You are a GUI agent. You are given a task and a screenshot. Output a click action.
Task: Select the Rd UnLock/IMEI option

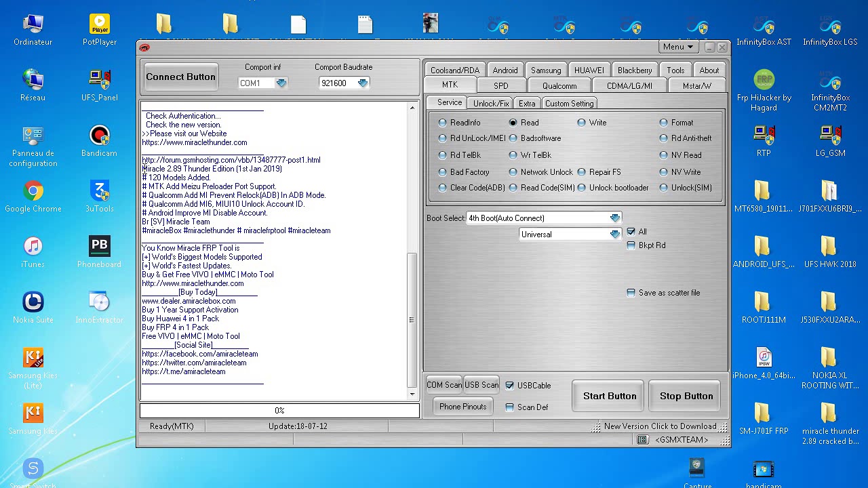pos(472,138)
